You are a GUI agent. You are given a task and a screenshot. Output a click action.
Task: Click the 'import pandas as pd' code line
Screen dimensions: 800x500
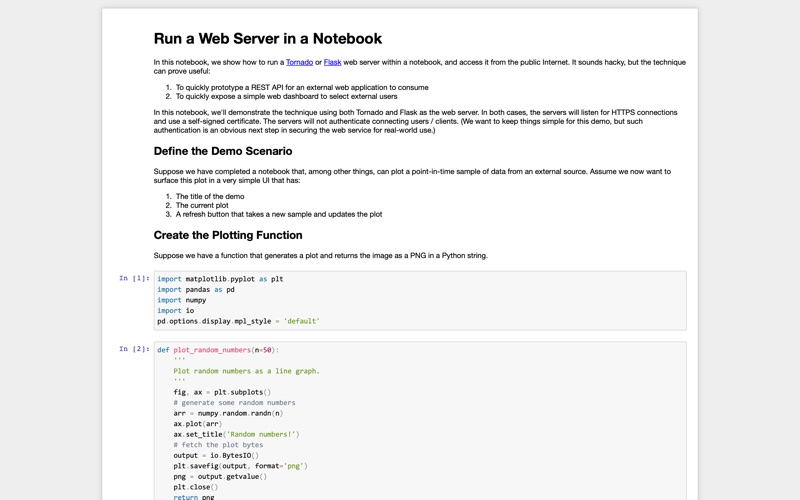point(196,290)
